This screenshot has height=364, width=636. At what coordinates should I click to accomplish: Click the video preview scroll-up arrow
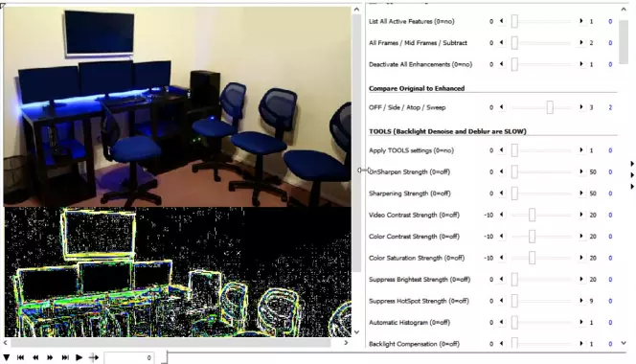pos(356,10)
